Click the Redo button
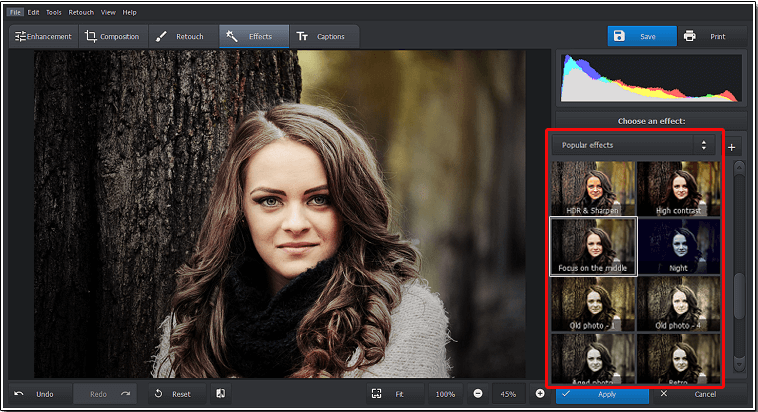 click(105, 394)
